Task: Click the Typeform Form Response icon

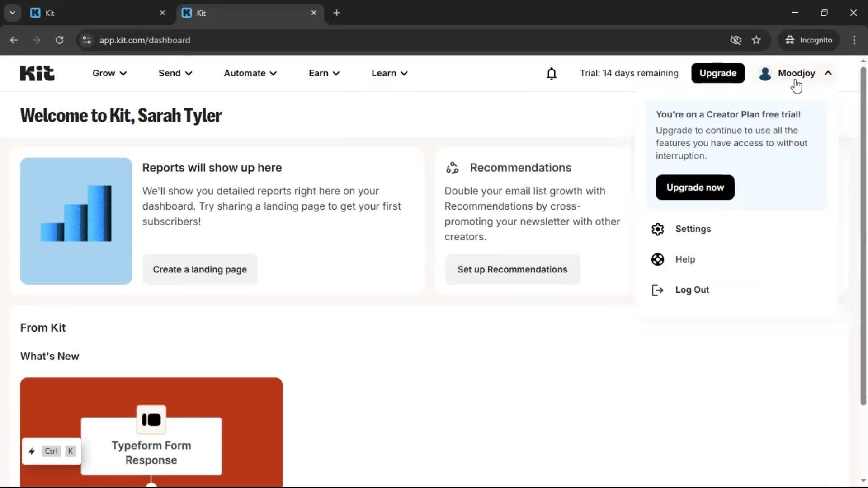Action: tap(151, 420)
